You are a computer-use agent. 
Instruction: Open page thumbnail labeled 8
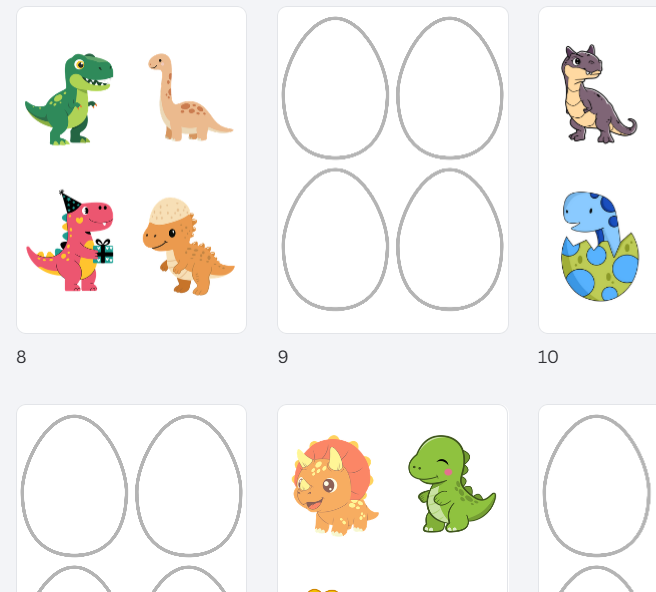coord(131,170)
